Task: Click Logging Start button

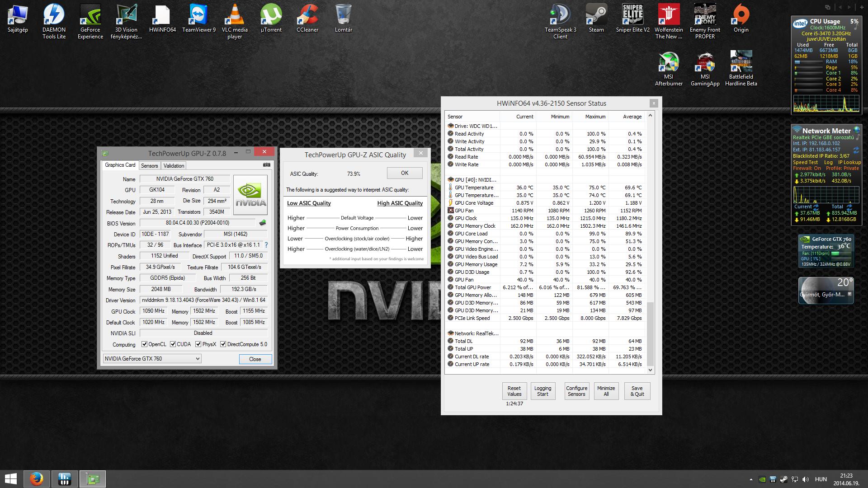Action: [x=542, y=391]
